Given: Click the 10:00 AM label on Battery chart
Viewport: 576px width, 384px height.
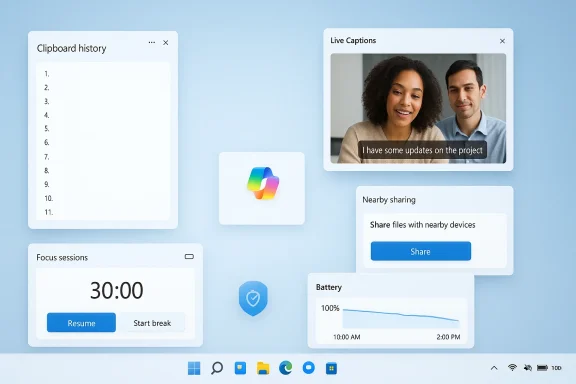Looking at the screenshot, I should (346, 337).
